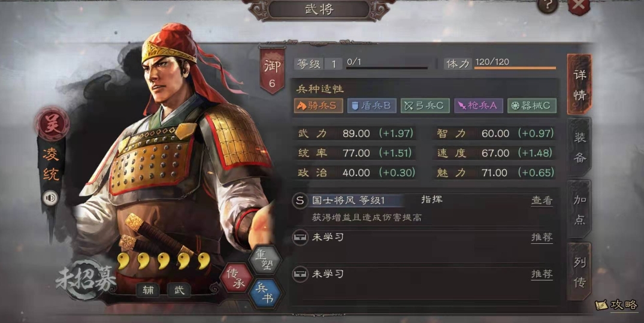Screen dimensions: 644x323
Task: Open the blue 兵书 hexagon button
Action: (x=265, y=293)
